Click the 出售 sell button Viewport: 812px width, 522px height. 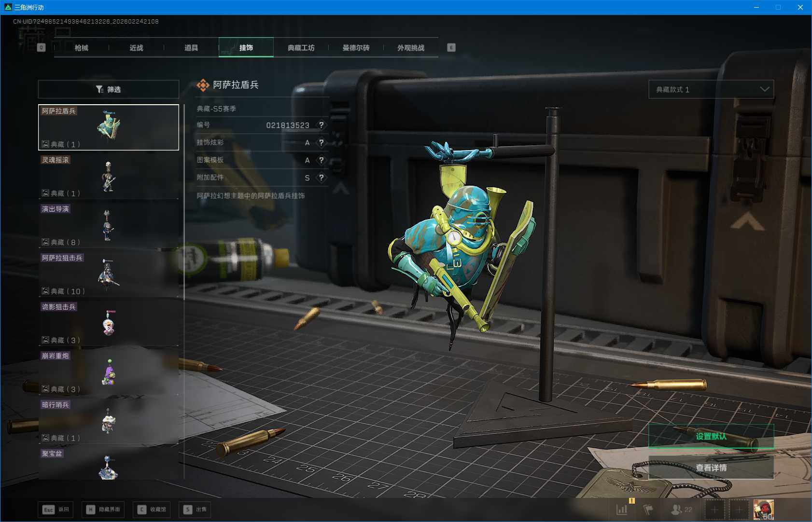(195, 509)
